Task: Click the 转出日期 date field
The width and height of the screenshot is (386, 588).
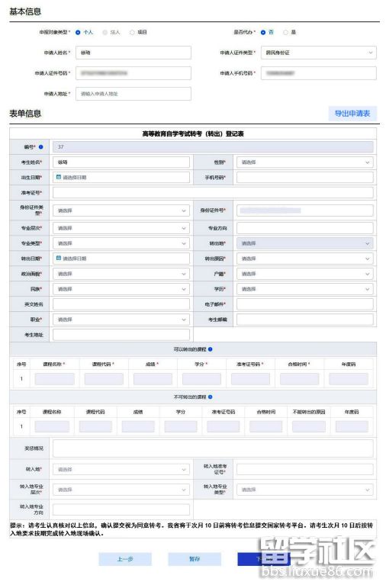Action: [121, 259]
